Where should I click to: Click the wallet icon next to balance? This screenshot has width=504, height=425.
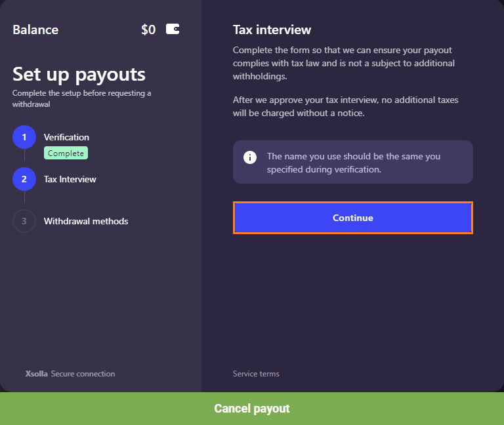pos(173,29)
